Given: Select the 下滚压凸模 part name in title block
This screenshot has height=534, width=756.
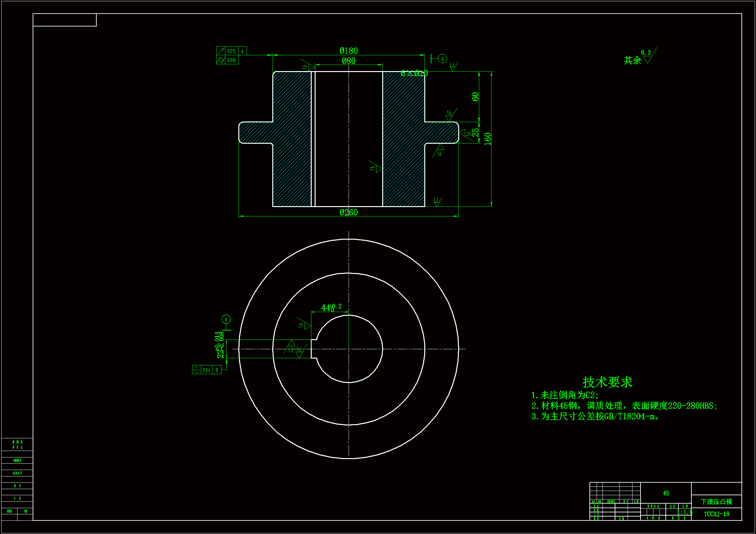Looking at the screenshot, I should (716, 502).
